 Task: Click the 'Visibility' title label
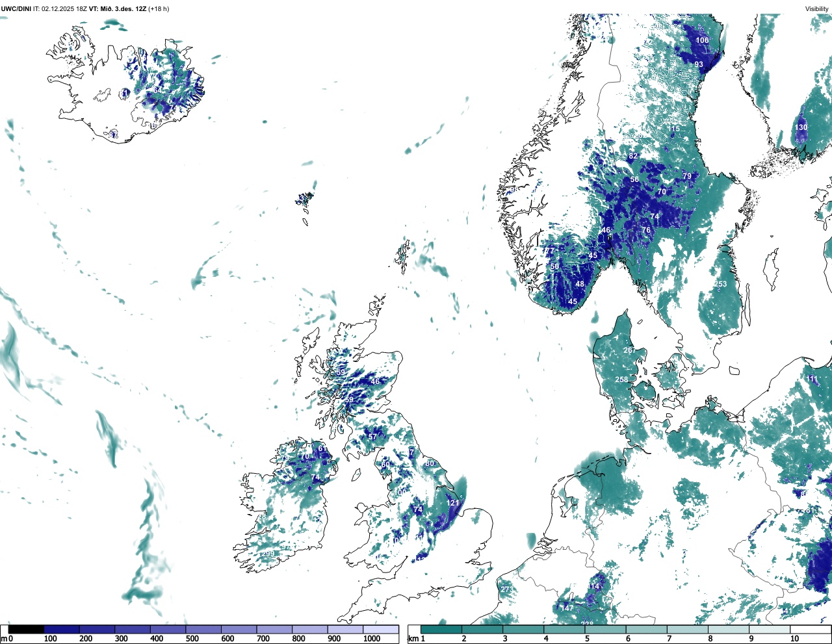817,9
